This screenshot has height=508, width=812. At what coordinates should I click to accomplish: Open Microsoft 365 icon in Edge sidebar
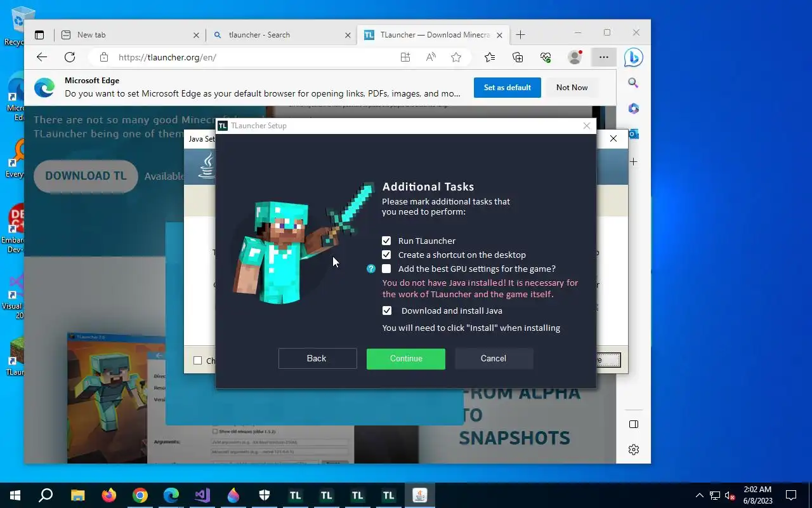coord(633,109)
